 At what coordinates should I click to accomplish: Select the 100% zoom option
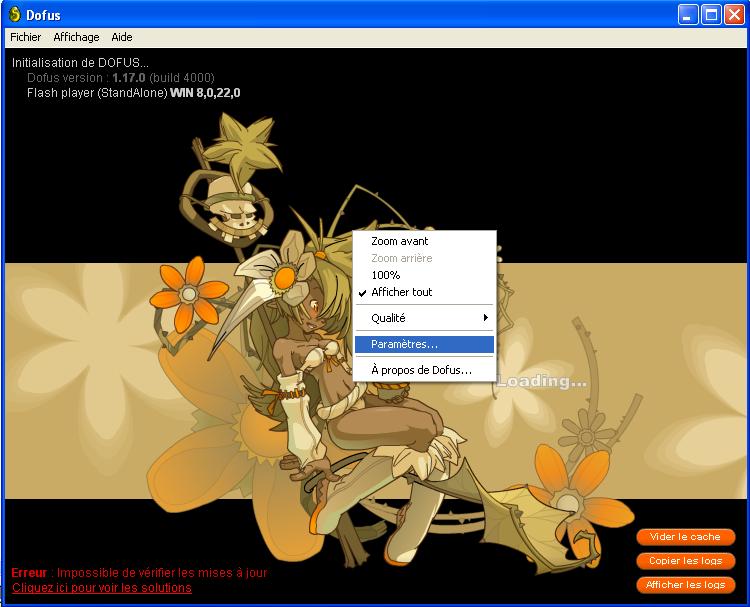[424, 275]
